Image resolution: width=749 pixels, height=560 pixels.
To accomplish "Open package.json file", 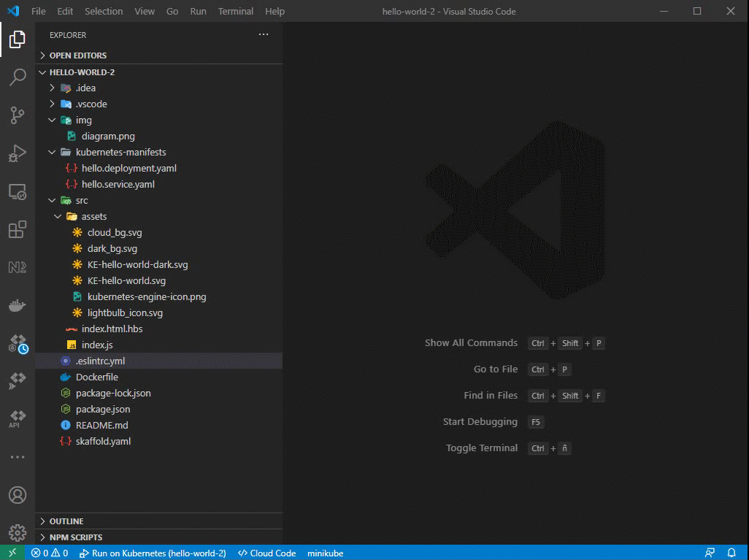I will click(x=158, y=409).
